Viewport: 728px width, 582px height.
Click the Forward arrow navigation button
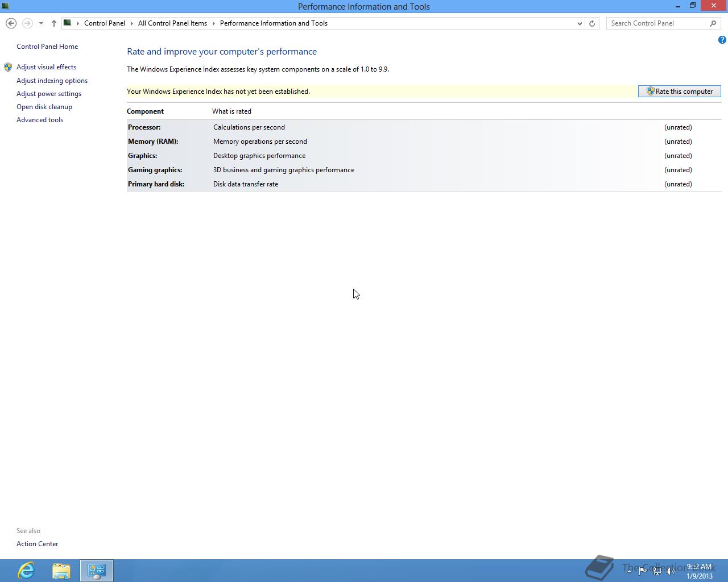coord(27,23)
